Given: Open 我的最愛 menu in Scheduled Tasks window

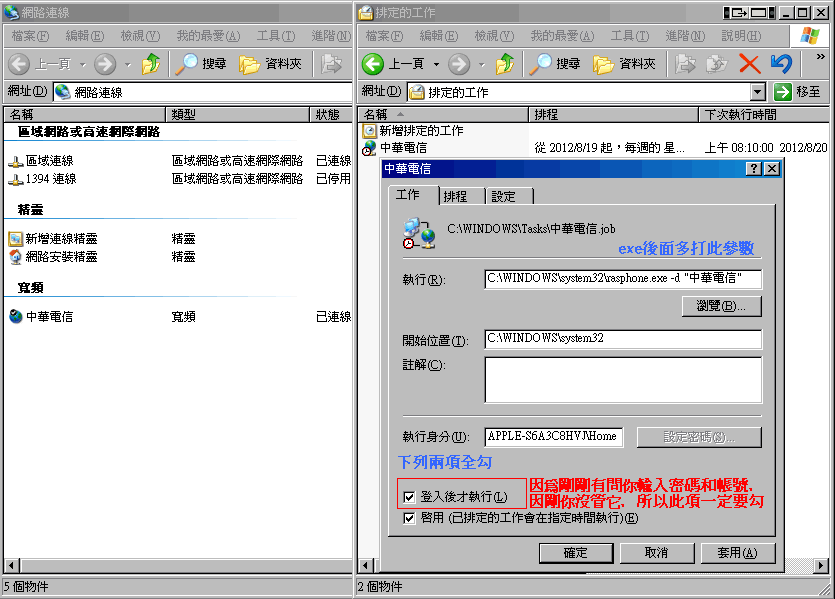Looking at the screenshot, I should tap(562, 36).
